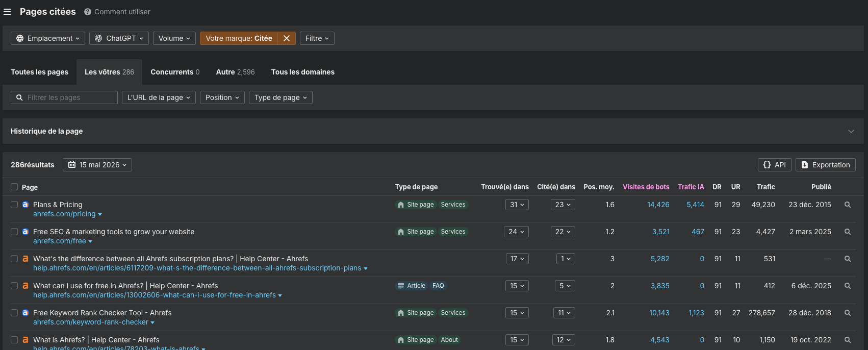Open the Volume dropdown
Viewport: 868px width, 350px height.
(174, 38)
